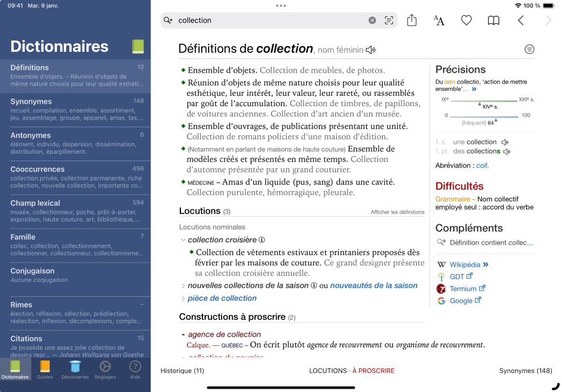Clear the search field with the X button

click(x=372, y=20)
